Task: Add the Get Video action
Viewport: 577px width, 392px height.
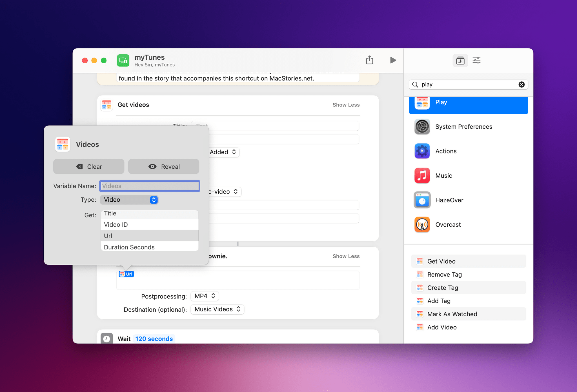Action: [468, 261]
